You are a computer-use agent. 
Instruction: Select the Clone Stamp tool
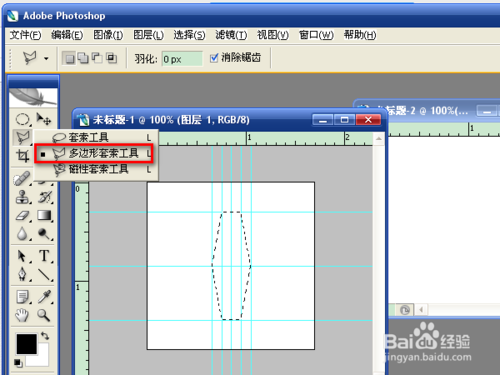click(22, 197)
